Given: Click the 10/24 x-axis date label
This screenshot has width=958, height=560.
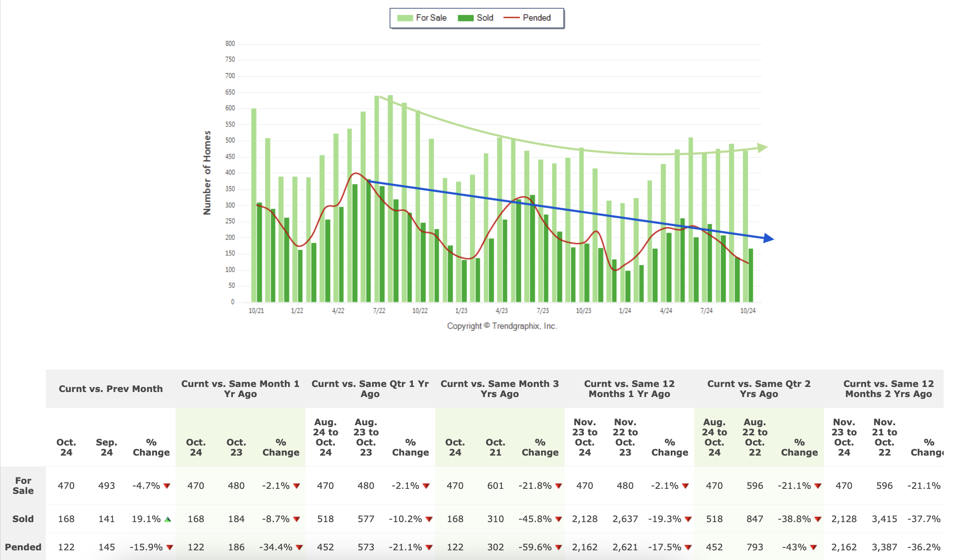Looking at the screenshot, I should coord(748,311).
